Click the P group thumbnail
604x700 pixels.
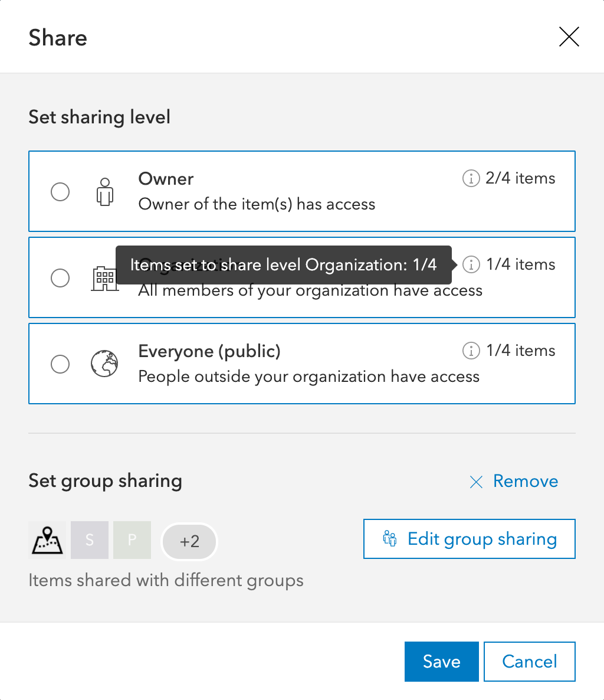point(132,540)
